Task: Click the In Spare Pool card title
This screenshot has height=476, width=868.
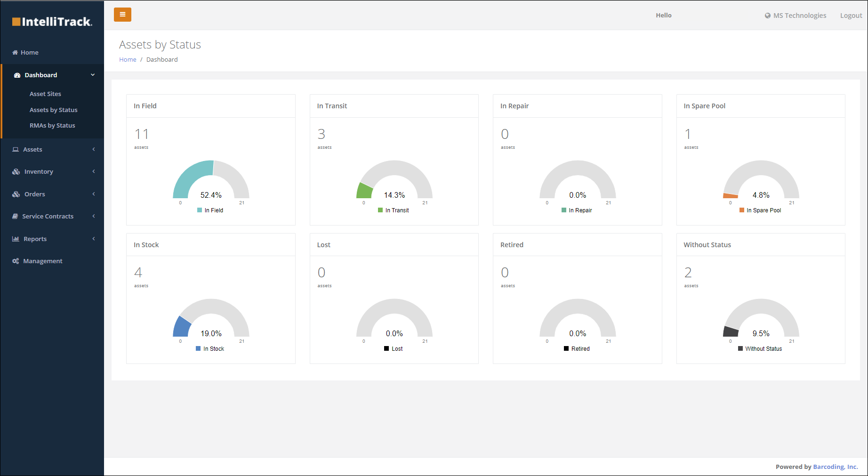Action: tap(704, 106)
